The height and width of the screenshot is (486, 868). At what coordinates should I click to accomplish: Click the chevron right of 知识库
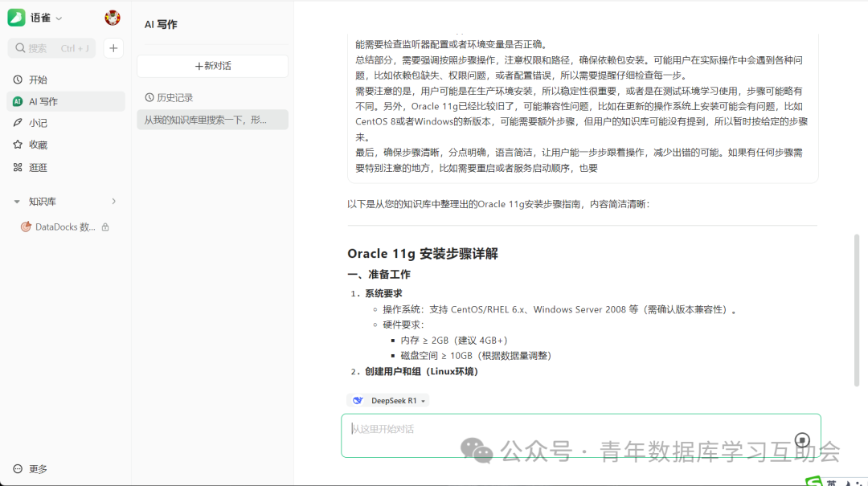[x=113, y=202]
